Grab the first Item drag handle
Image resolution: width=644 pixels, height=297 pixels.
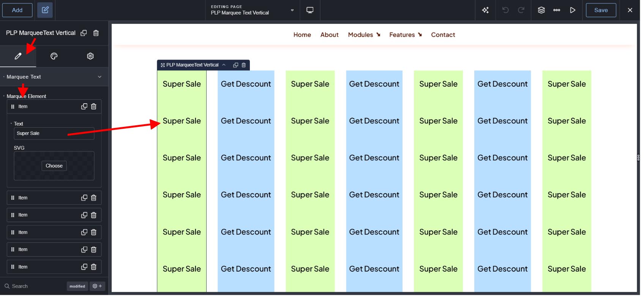(x=13, y=107)
